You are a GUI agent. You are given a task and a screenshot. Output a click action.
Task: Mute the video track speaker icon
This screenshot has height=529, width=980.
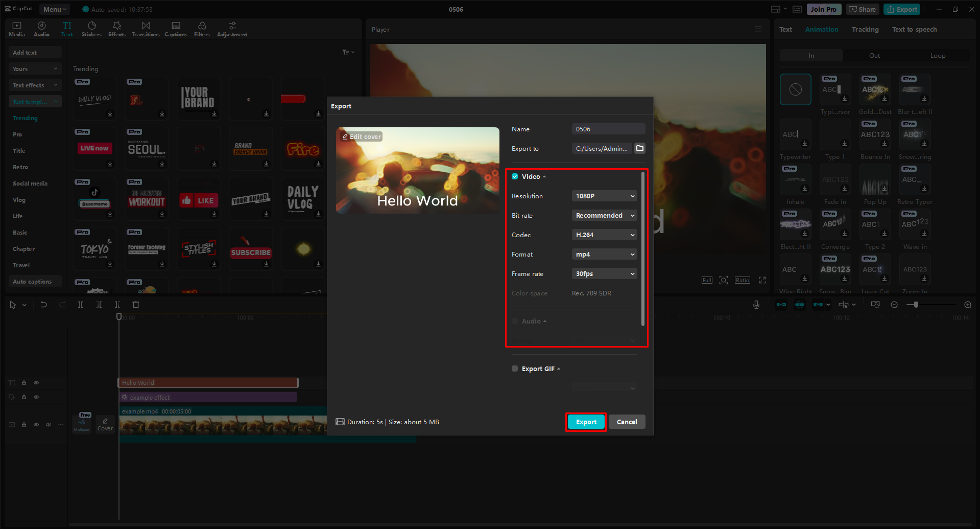coord(49,424)
